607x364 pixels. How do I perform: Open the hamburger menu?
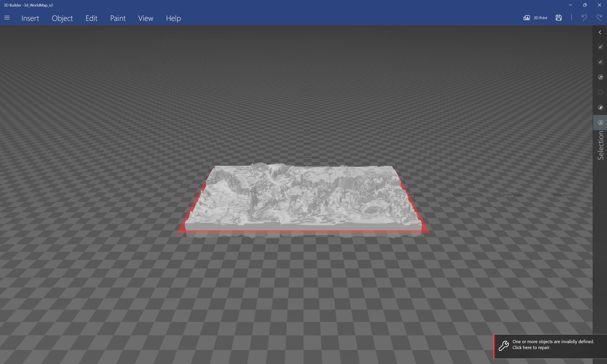7,18
